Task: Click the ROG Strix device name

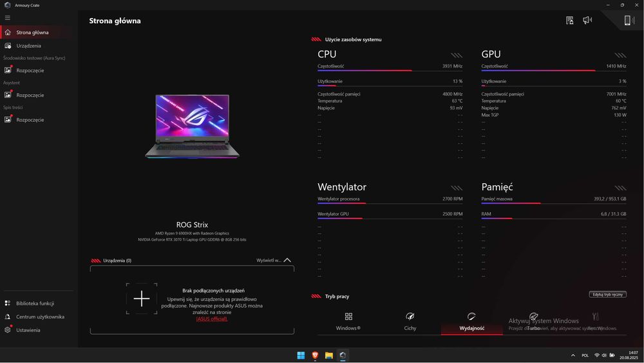Action: click(192, 225)
